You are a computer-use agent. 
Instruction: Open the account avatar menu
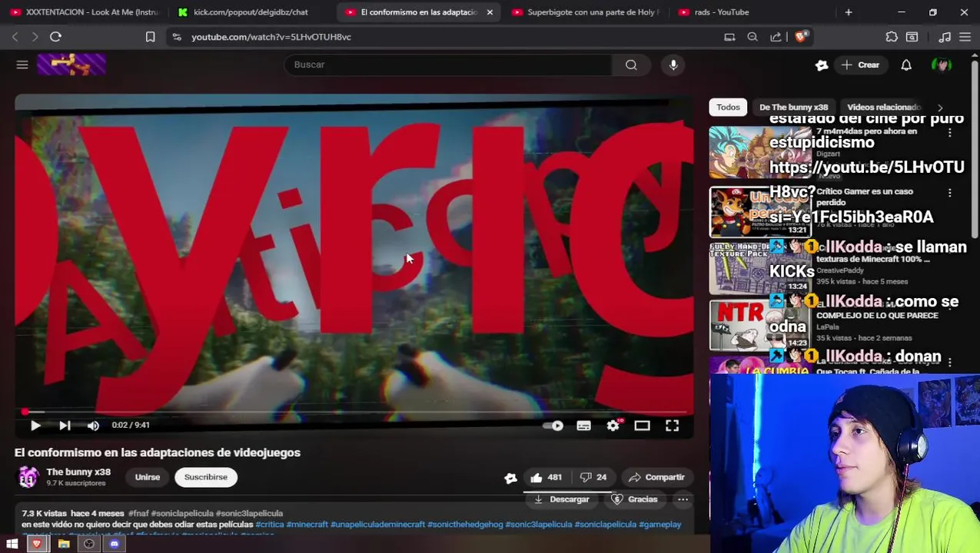pos(942,65)
